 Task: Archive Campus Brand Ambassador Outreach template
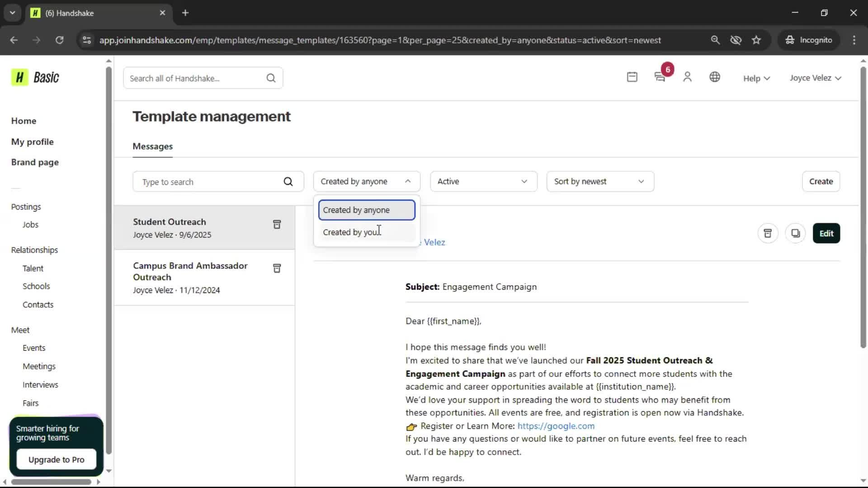click(x=277, y=268)
